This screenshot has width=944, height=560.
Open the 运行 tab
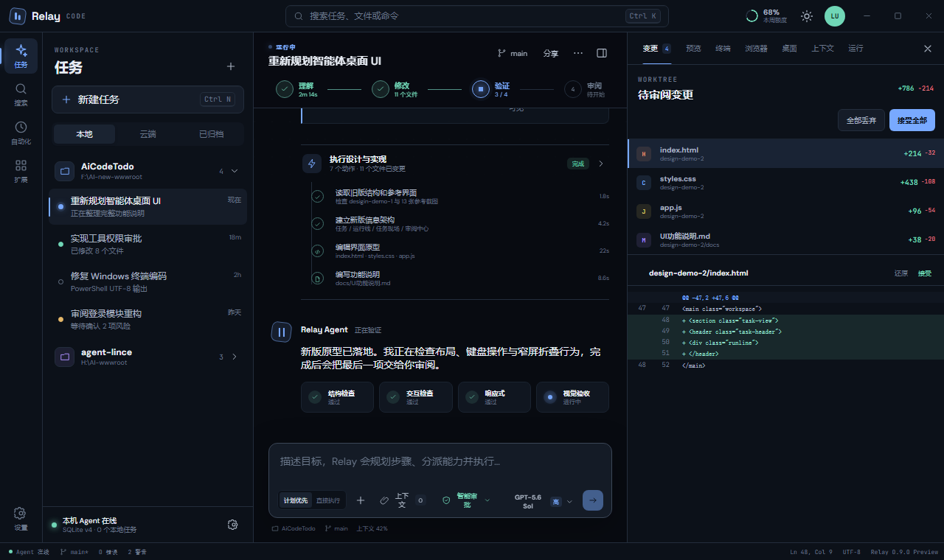coord(855,49)
